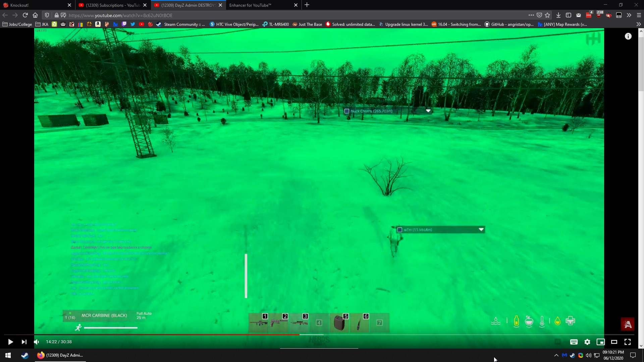644x362 pixels.
Task: Open Upgrade linux kernel bookmark
Action: click(x=404, y=24)
